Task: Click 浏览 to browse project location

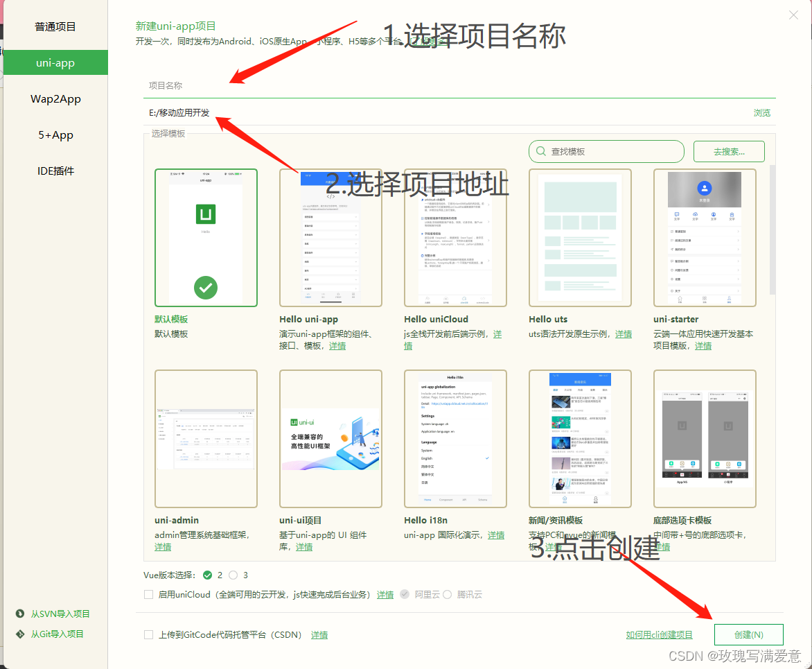Action: pos(761,112)
